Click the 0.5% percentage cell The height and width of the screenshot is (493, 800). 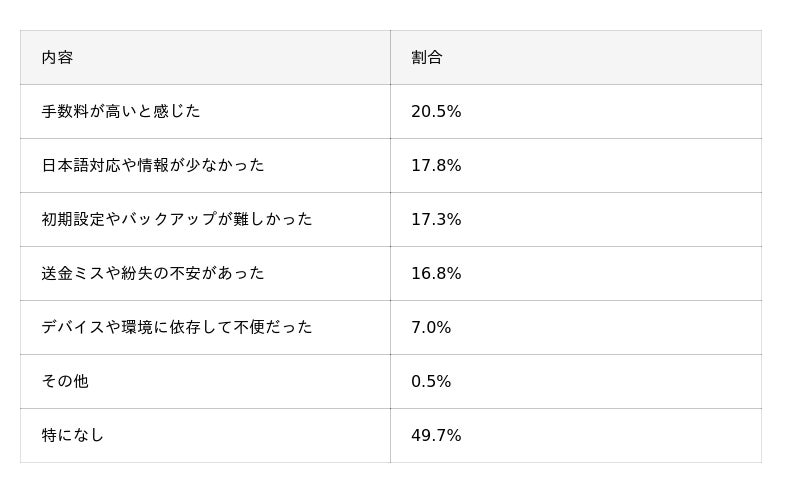click(431, 382)
